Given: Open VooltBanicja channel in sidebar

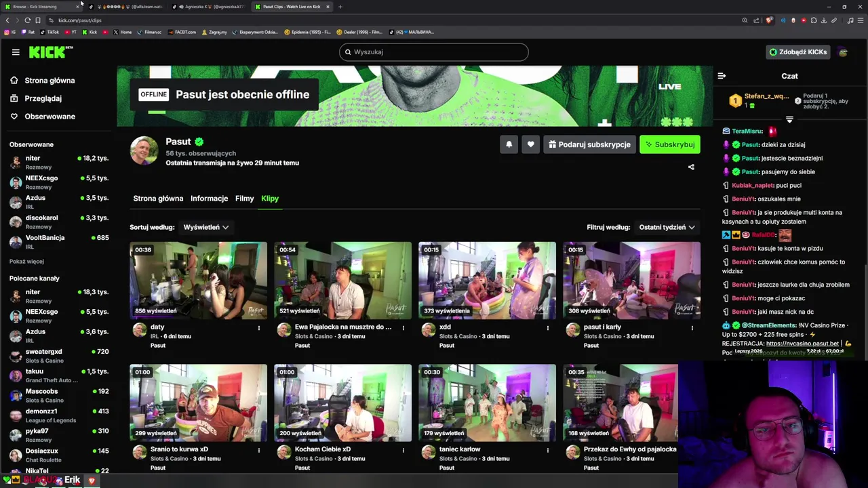Looking at the screenshot, I should click(58, 242).
